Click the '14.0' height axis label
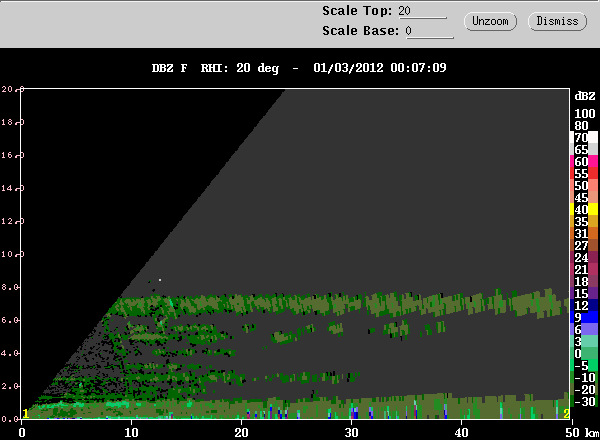The height and width of the screenshot is (440, 600). coord(13,188)
